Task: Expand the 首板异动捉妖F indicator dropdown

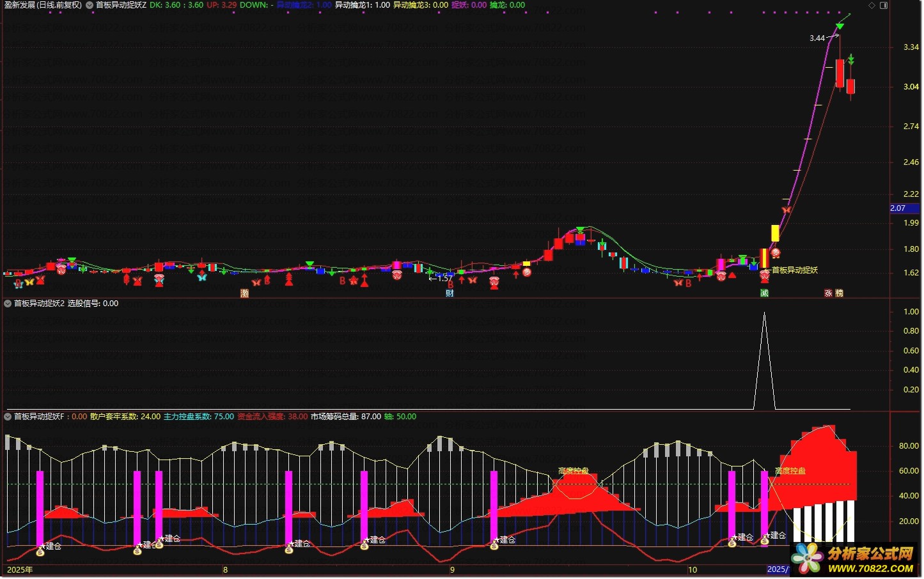Action: [8, 417]
